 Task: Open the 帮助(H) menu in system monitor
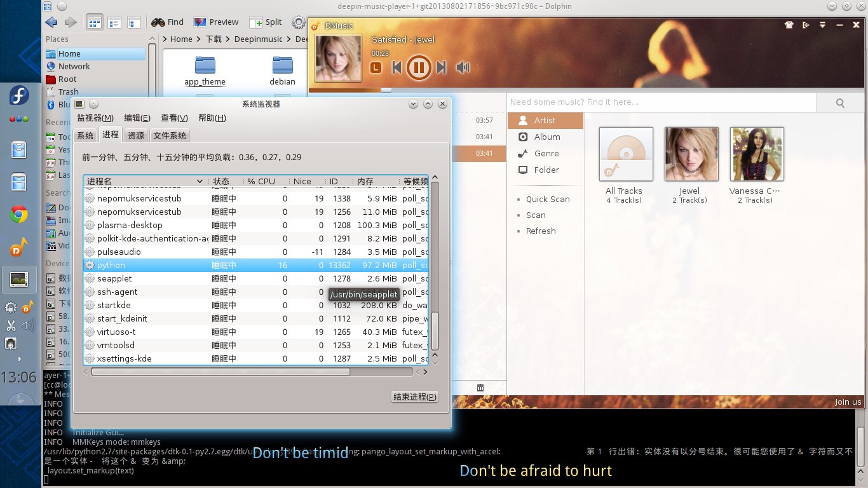pos(212,118)
